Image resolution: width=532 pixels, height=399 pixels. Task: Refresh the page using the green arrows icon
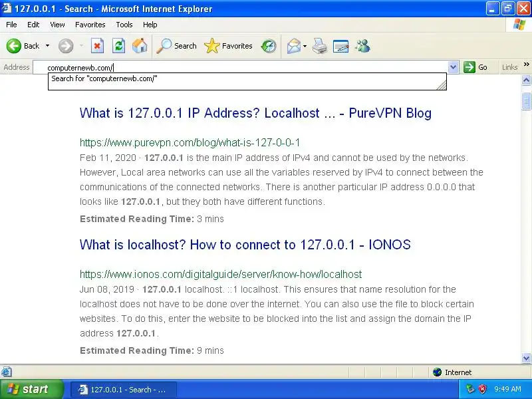[x=119, y=46]
